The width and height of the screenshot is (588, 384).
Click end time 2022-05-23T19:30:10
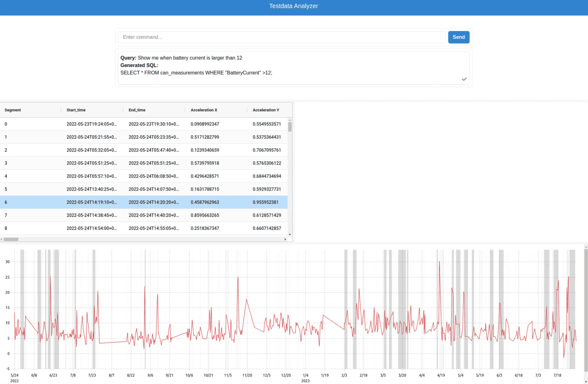[154, 124]
